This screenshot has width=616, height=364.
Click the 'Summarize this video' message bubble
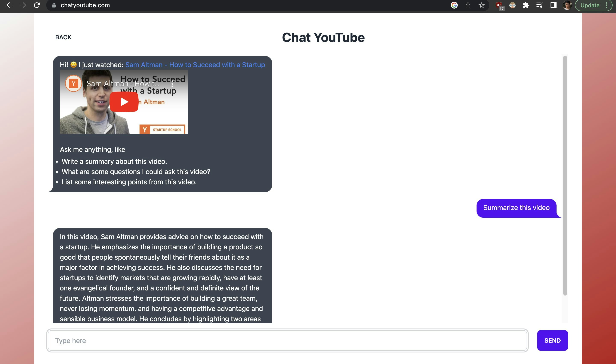pyautogui.click(x=516, y=208)
